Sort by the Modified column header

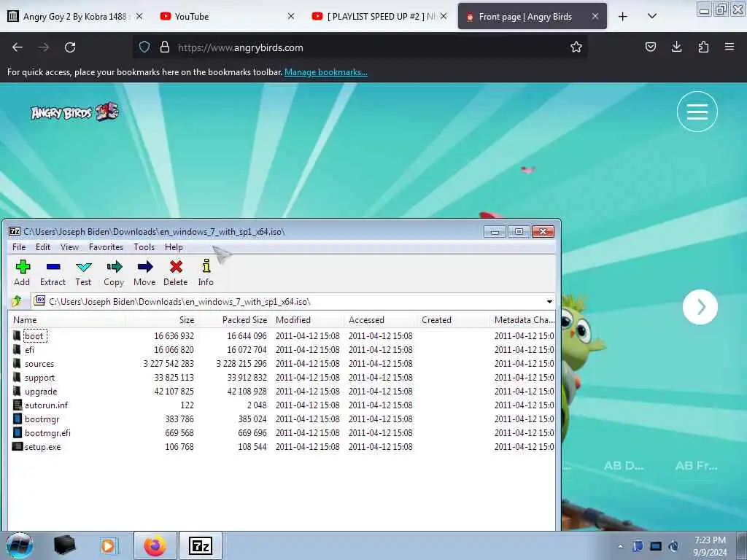click(307, 320)
